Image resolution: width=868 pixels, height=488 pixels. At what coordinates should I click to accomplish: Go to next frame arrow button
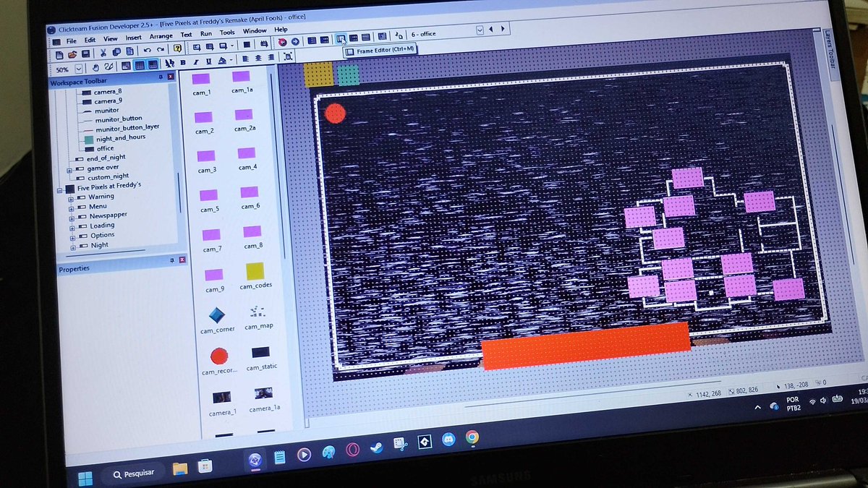(503, 29)
